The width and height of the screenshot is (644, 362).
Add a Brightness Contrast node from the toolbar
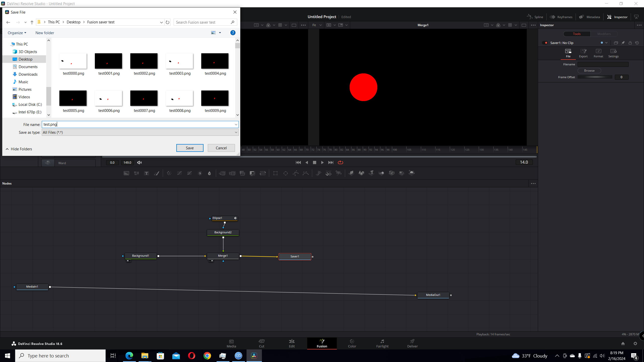coord(200,173)
